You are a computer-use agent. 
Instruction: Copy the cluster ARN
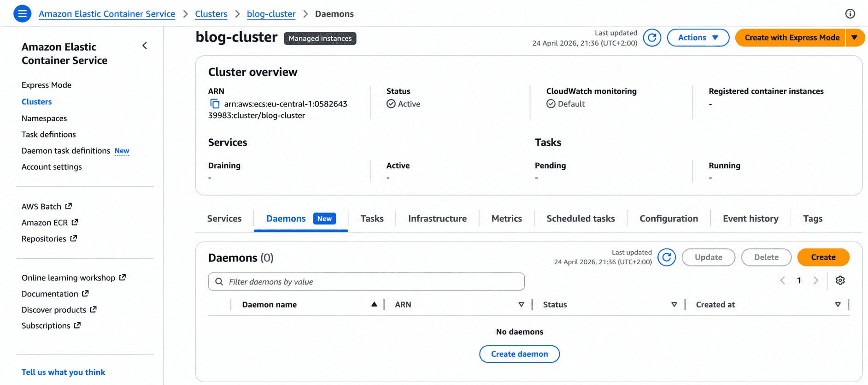click(214, 104)
